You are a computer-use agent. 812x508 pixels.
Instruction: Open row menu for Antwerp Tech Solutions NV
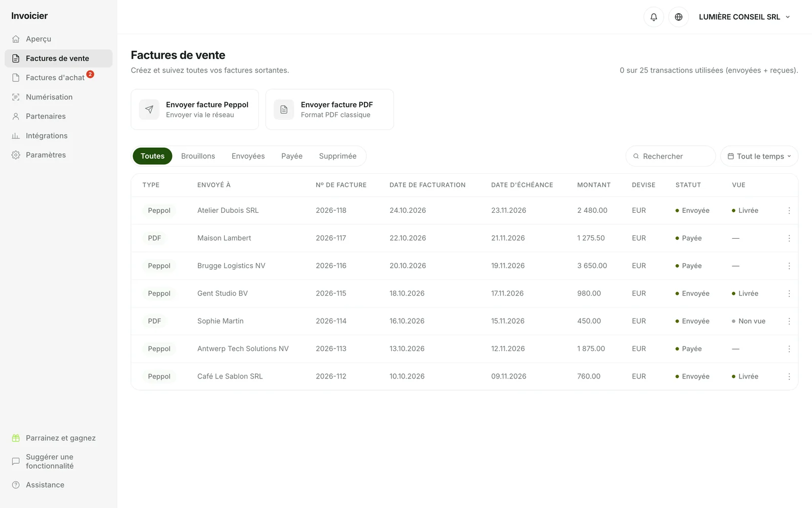(x=789, y=349)
